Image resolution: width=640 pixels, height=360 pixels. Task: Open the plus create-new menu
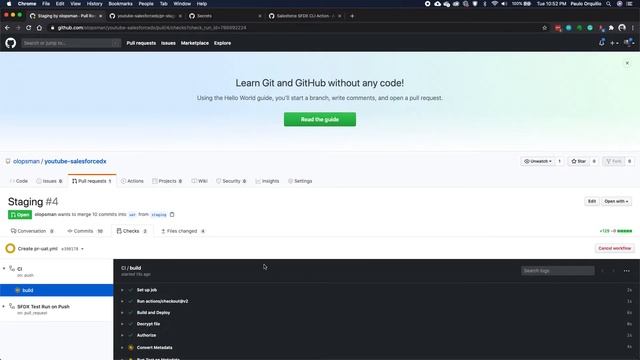[x=614, y=43]
